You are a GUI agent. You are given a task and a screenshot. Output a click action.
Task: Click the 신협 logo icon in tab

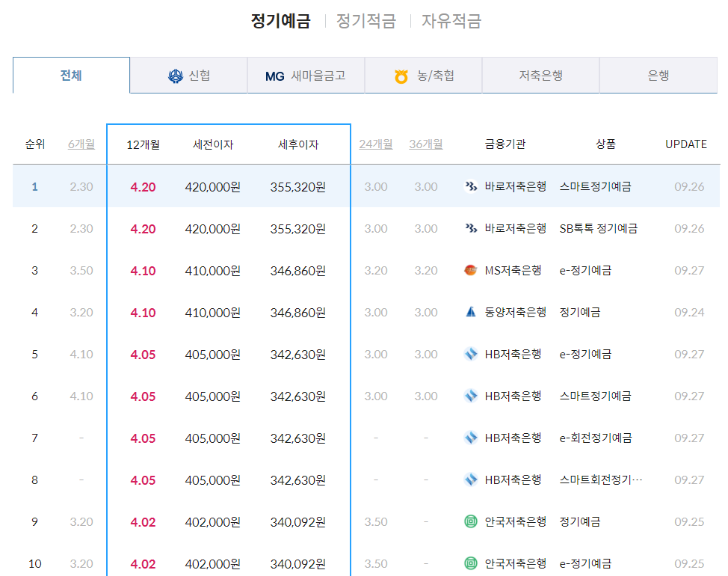tap(176, 76)
